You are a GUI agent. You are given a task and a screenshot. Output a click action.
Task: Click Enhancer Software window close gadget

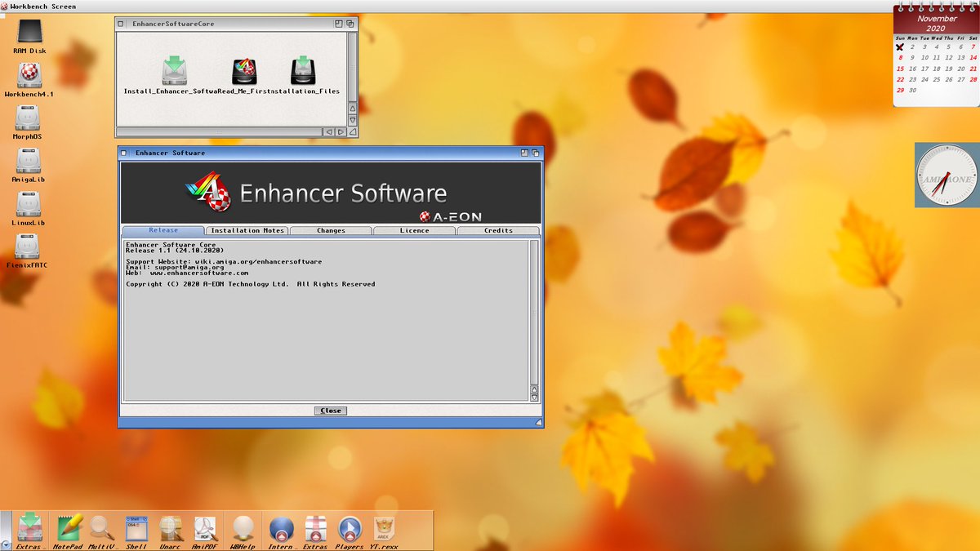click(x=124, y=153)
